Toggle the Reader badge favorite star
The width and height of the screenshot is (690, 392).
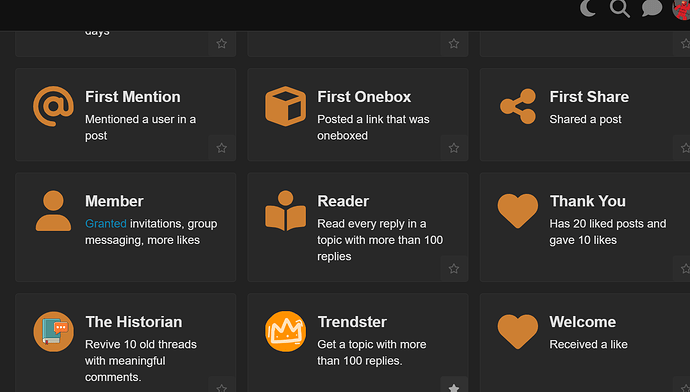coord(454,268)
